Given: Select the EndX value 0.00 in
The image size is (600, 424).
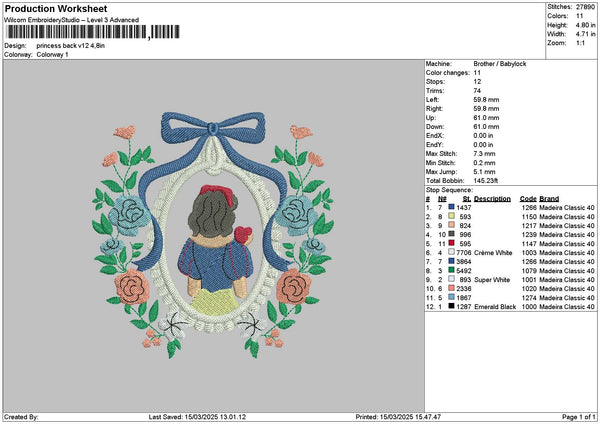Looking at the screenshot, I should pos(483,136).
